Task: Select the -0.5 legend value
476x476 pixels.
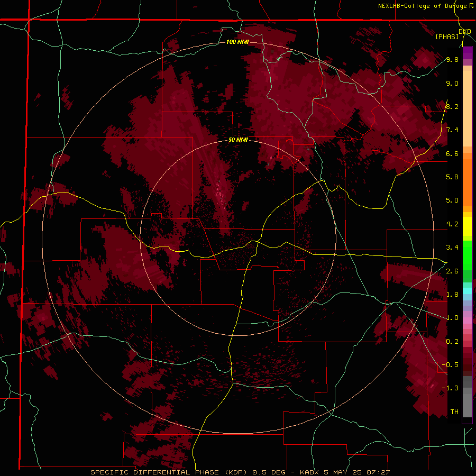Action: 450,365
